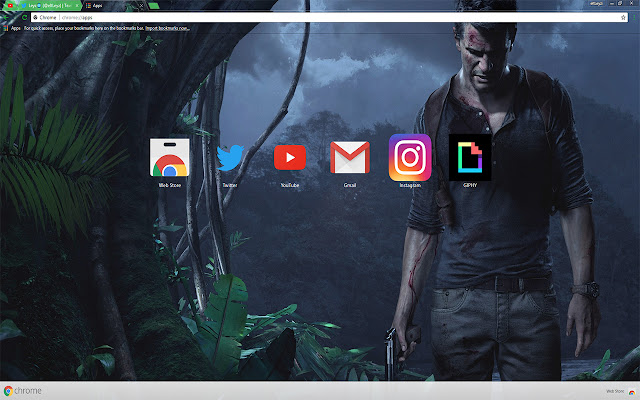Switch to the pinned YouTube tab

[10, 5]
